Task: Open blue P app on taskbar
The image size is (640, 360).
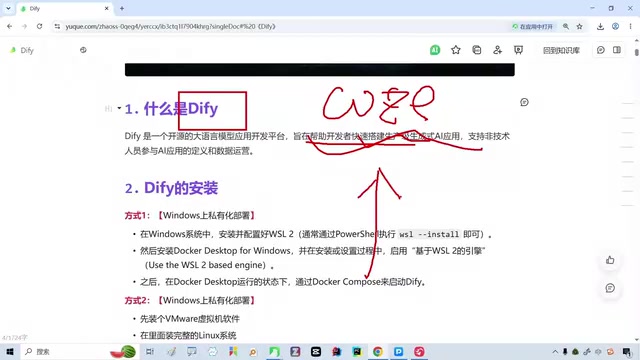Action: point(398,351)
